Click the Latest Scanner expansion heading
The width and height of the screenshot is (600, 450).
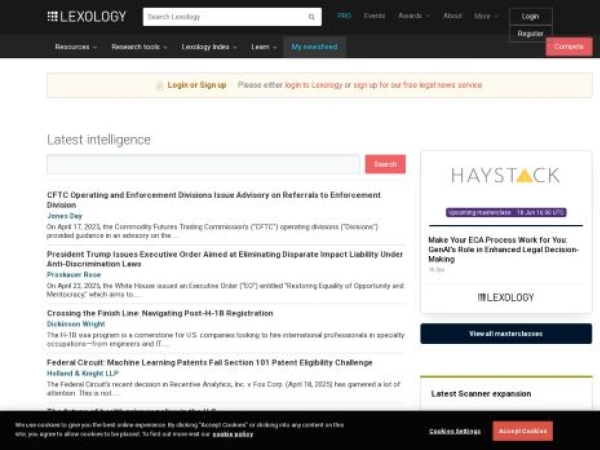pos(481,394)
